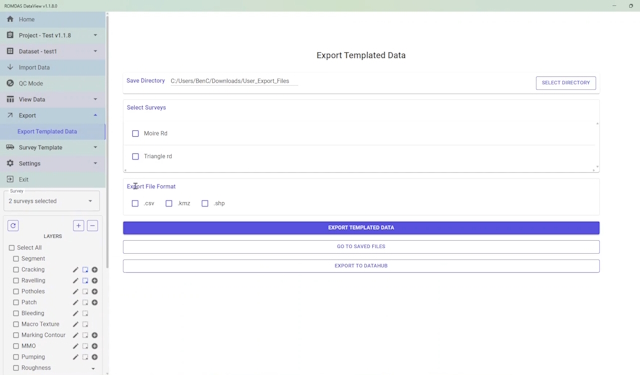Click the plus circle icon for Patch layer
The height and width of the screenshot is (375, 640).
[94, 302]
